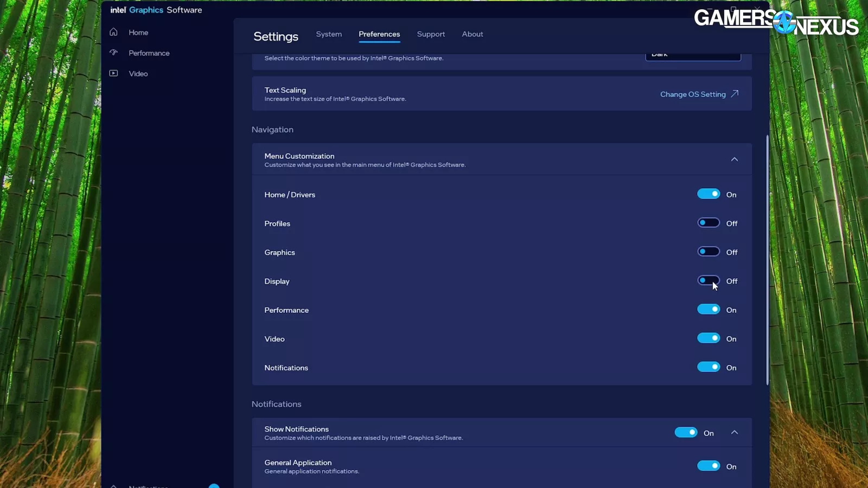Open the Support tab
The height and width of the screenshot is (488, 868).
(431, 34)
